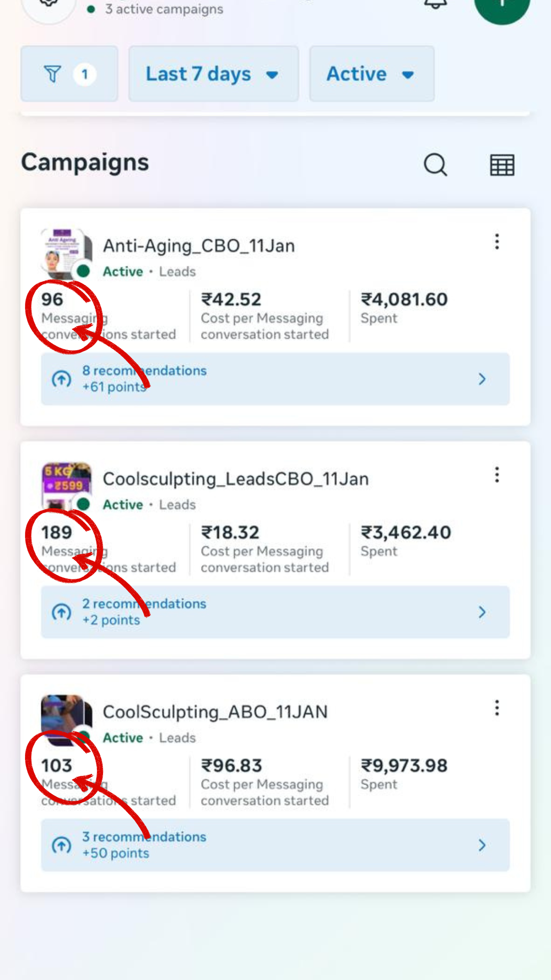Expand the Last 7 days dropdown
Screen dimensions: 551x980
(213, 74)
